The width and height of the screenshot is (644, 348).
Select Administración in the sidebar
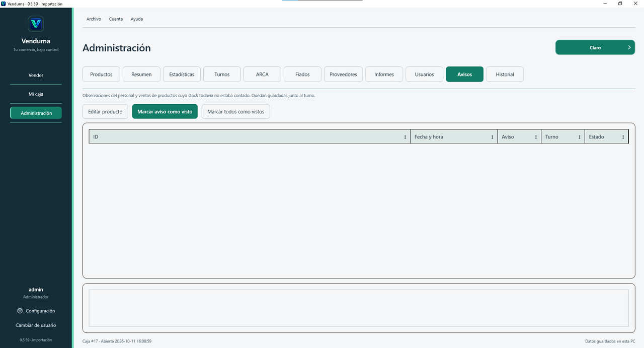click(x=36, y=113)
